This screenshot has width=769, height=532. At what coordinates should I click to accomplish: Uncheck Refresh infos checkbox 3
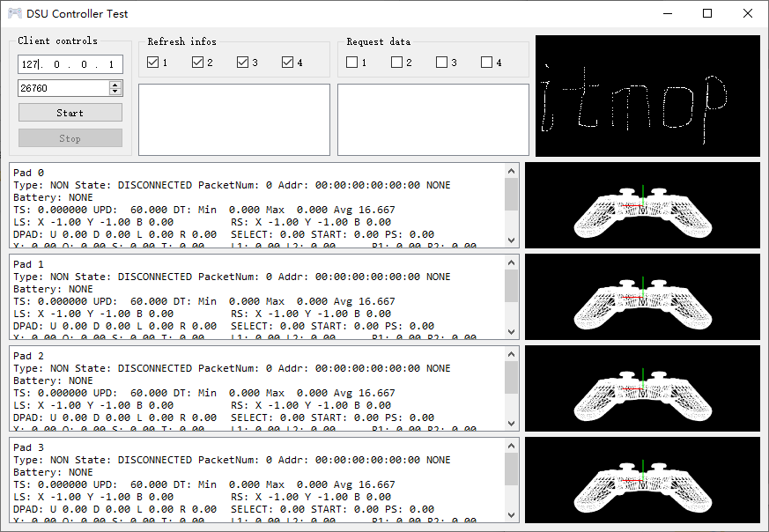point(243,63)
